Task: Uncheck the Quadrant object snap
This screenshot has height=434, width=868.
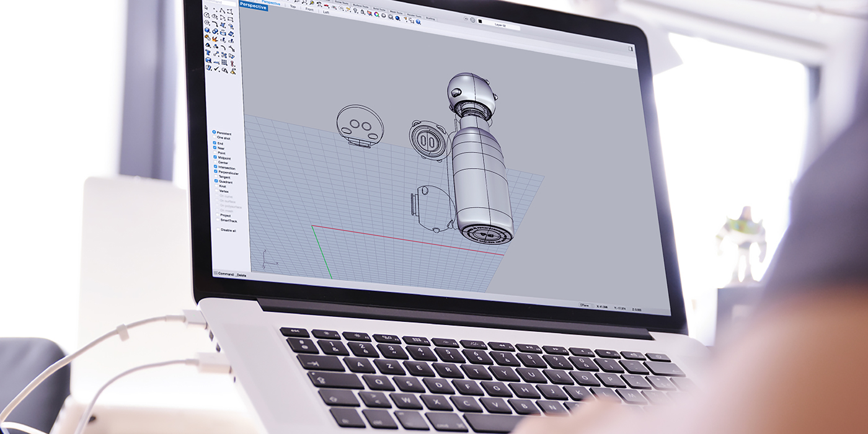Action: pyautogui.click(x=216, y=180)
